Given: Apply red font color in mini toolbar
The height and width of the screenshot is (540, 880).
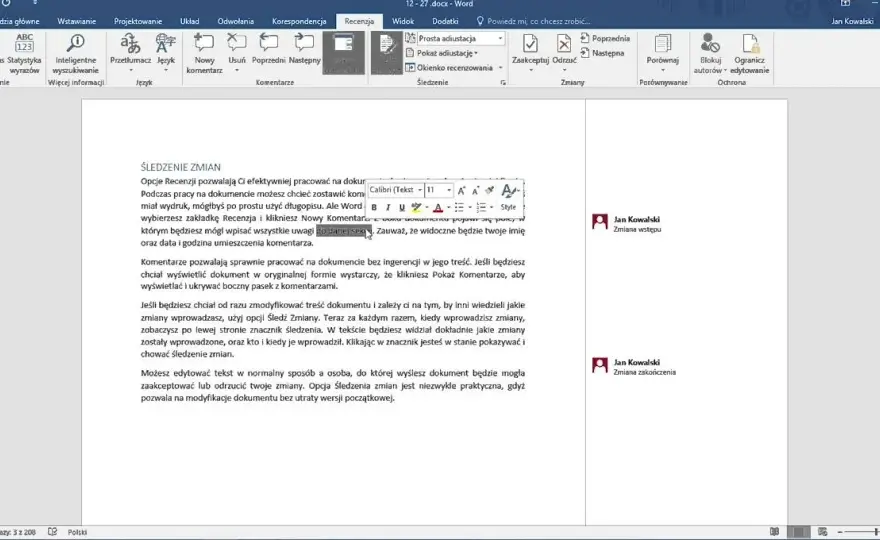Looking at the screenshot, I should (x=438, y=207).
